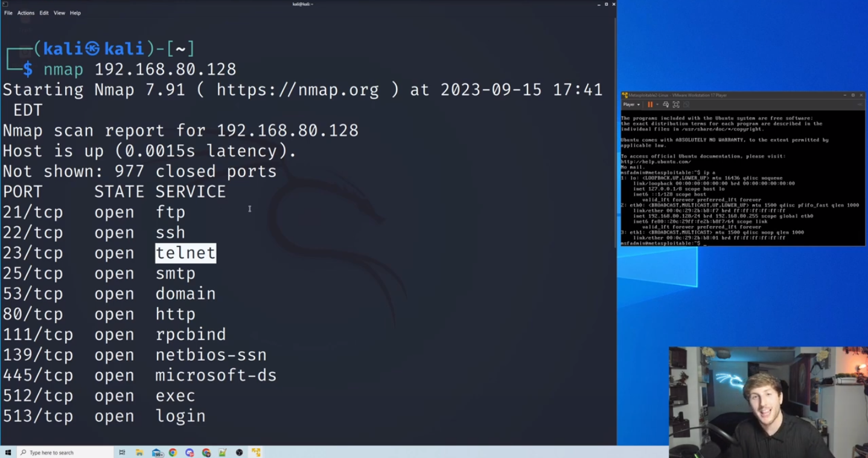This screenshot has width=868, height=458.
Task: Click the webcam video overlay
Action: tap(768, 402)
